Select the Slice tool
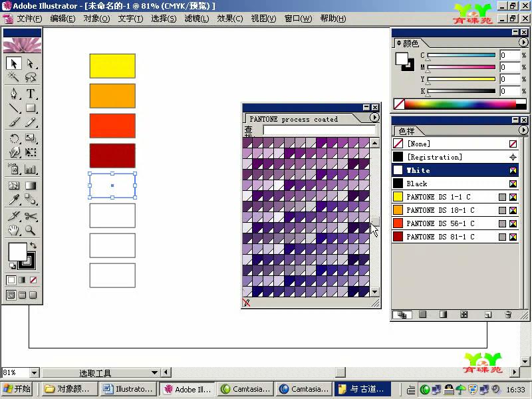532x399 pixels. coord(14,215)
